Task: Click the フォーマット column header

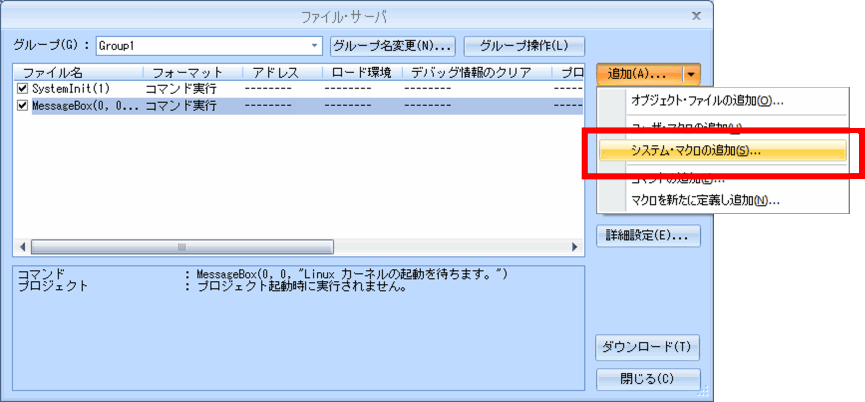Action: pyautogui.click(x=191, y=73)
